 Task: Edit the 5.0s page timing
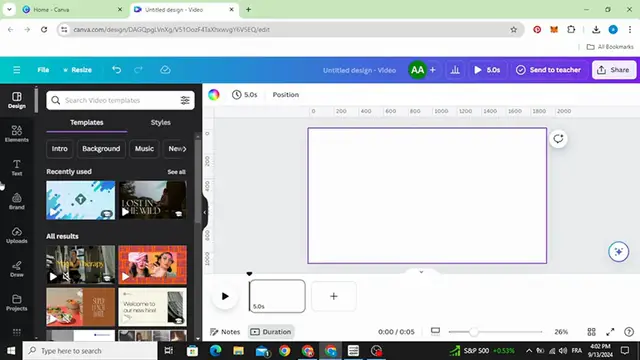pos(244,95)
